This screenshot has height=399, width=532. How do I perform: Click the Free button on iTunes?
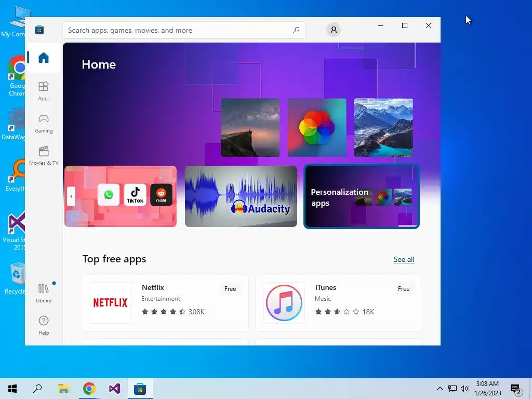tap(403, 289)
